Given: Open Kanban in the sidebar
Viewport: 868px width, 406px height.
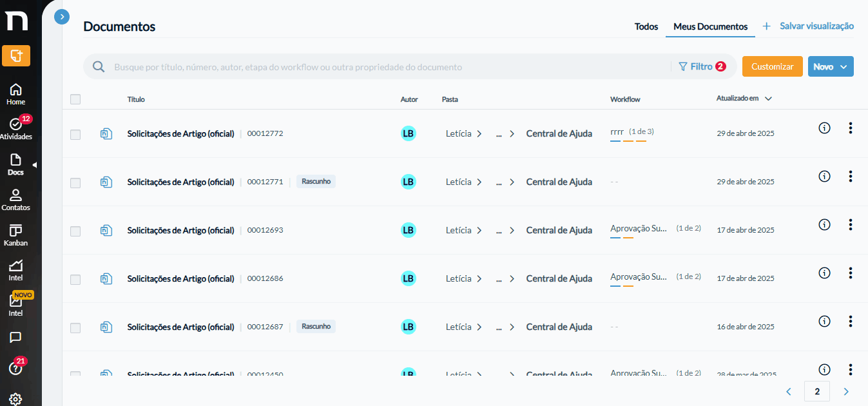Looking at the screenshot, I should [16, 235].
